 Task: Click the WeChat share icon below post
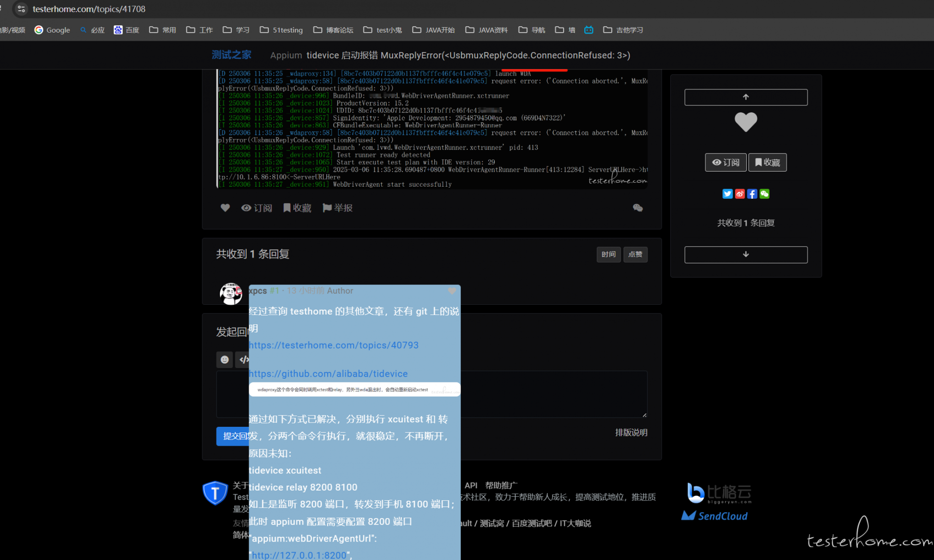pos(638,208)
